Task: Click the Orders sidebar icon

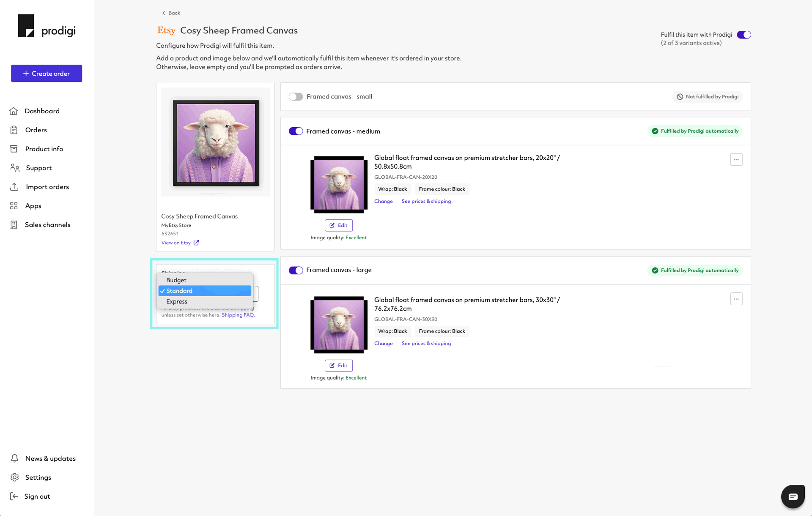Action: pos(14,129)
